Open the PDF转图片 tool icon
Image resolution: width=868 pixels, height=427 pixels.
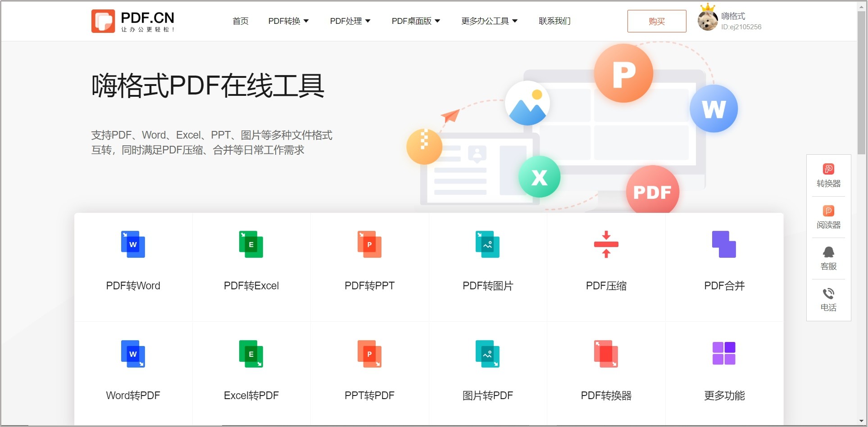(x=487, y=244)
